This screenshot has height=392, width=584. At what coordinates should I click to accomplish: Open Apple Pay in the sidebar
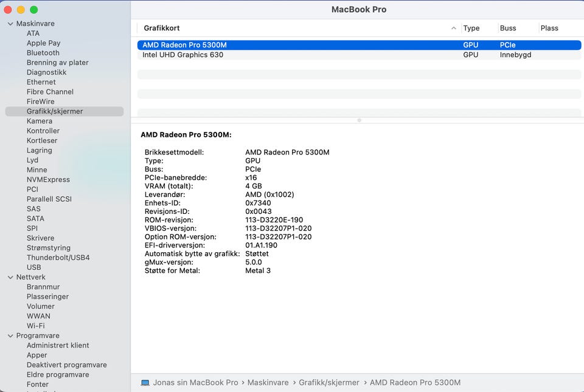pyautogui.click(x=43, y=43)
